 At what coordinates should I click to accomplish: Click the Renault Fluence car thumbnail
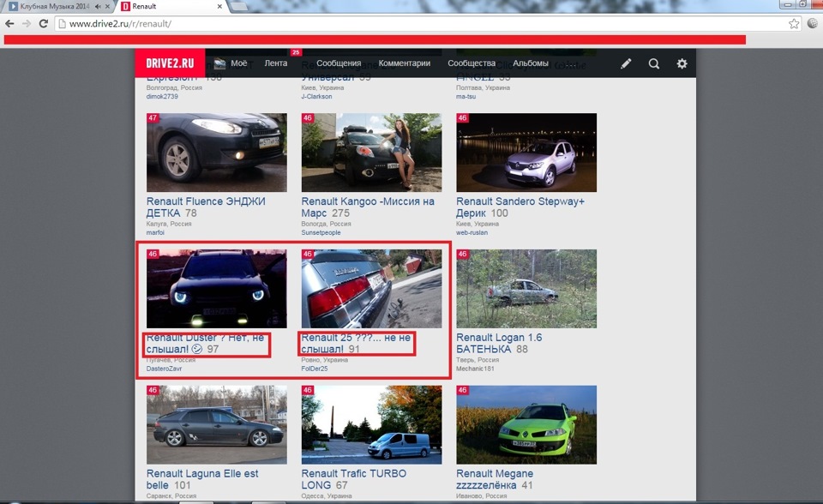[x=217, y=153]
